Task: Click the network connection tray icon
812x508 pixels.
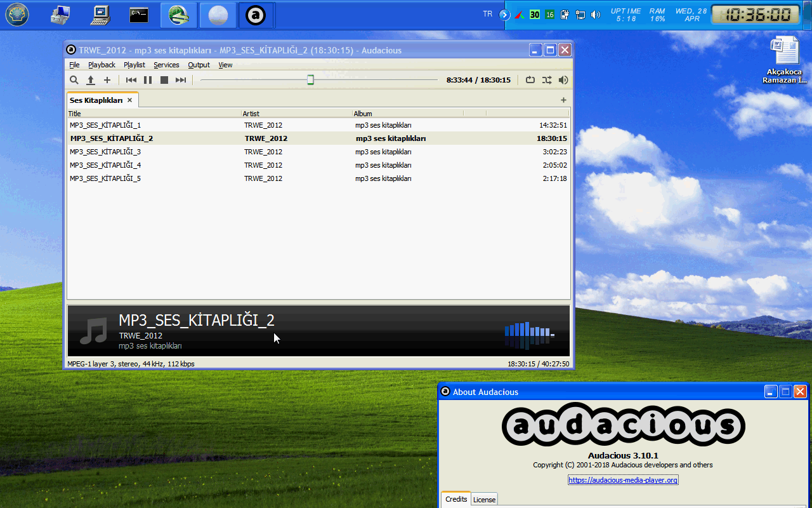Action: 580,15
